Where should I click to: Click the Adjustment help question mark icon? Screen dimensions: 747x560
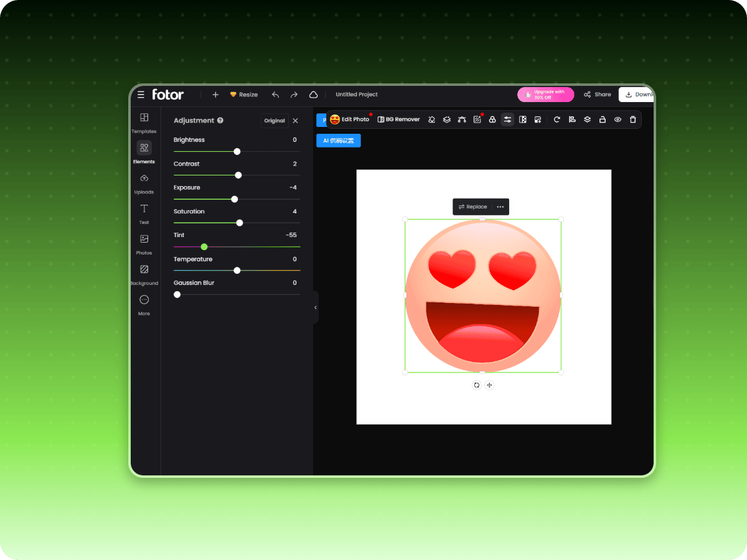pyautogui.click(x=220, y=121)
